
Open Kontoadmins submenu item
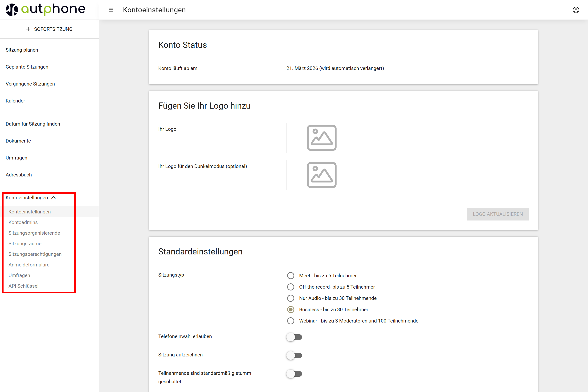click(23, 222)
